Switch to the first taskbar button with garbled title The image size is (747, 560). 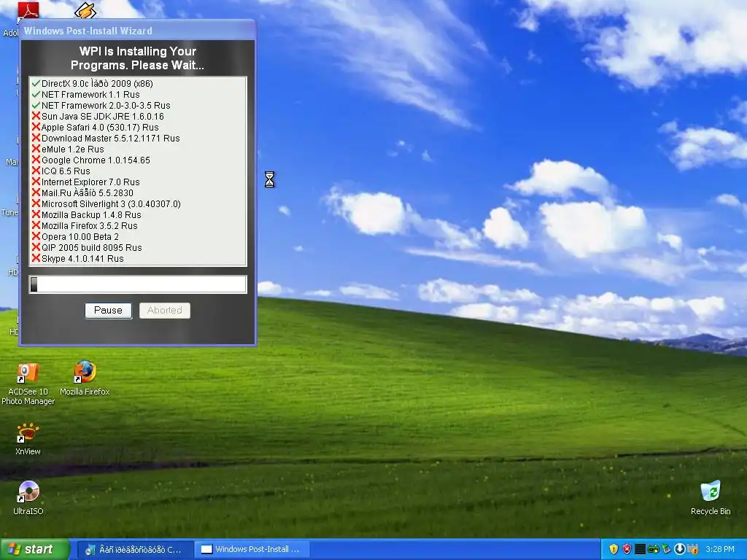click(x=135, y=549)
